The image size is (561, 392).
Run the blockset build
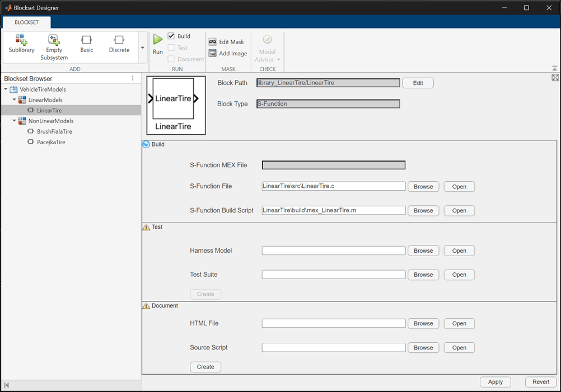pos(157,44)
